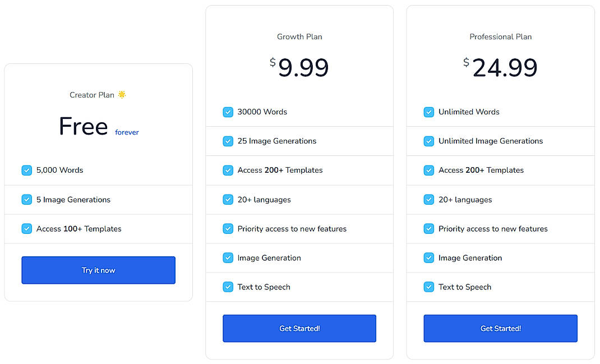Viewport: 600px width, 364px height.
Task: Uncheck 20+ languages in Professional Plan
Action: pos(428,199)
